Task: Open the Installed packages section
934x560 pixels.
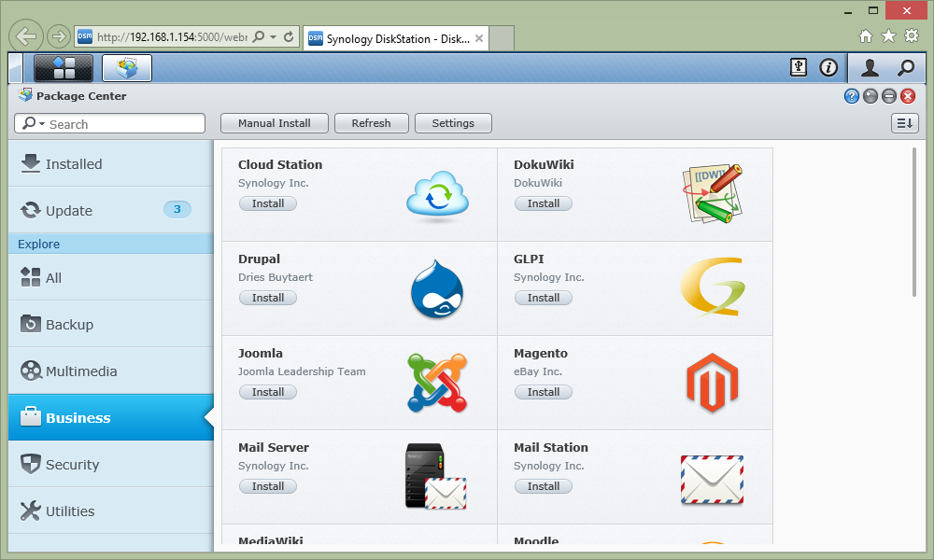Action: pos(111,163)
